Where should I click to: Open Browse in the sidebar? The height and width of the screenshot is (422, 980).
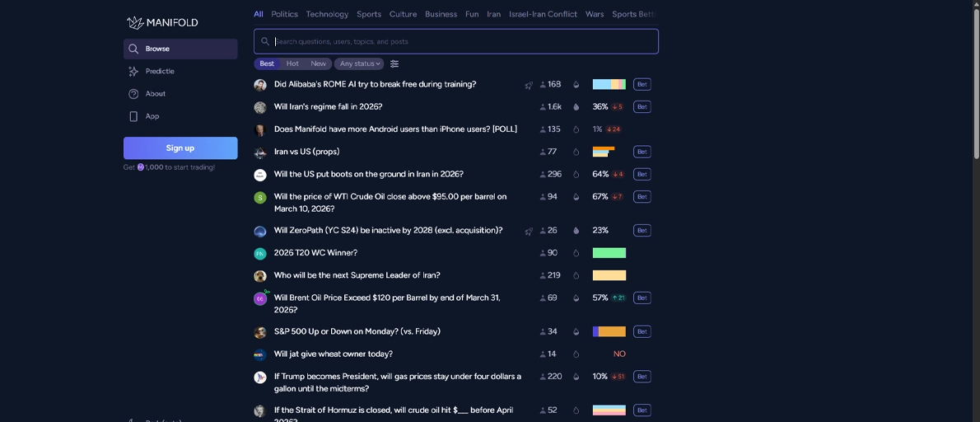180,49
